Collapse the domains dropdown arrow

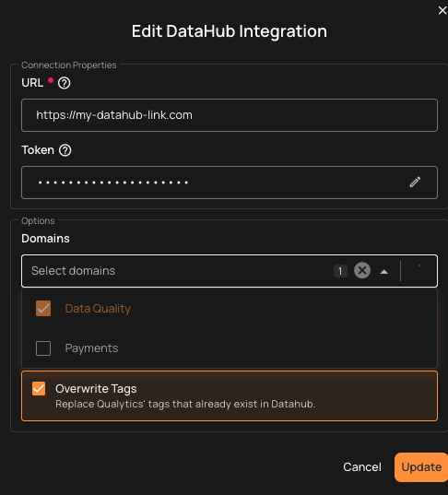pyautogui.click(x=383, y=272)
